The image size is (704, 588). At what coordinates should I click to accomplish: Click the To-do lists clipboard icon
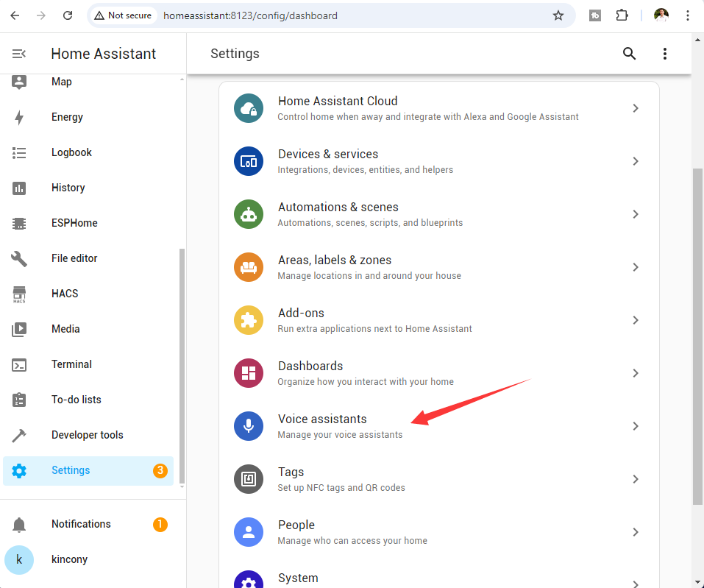click(19, 400)
